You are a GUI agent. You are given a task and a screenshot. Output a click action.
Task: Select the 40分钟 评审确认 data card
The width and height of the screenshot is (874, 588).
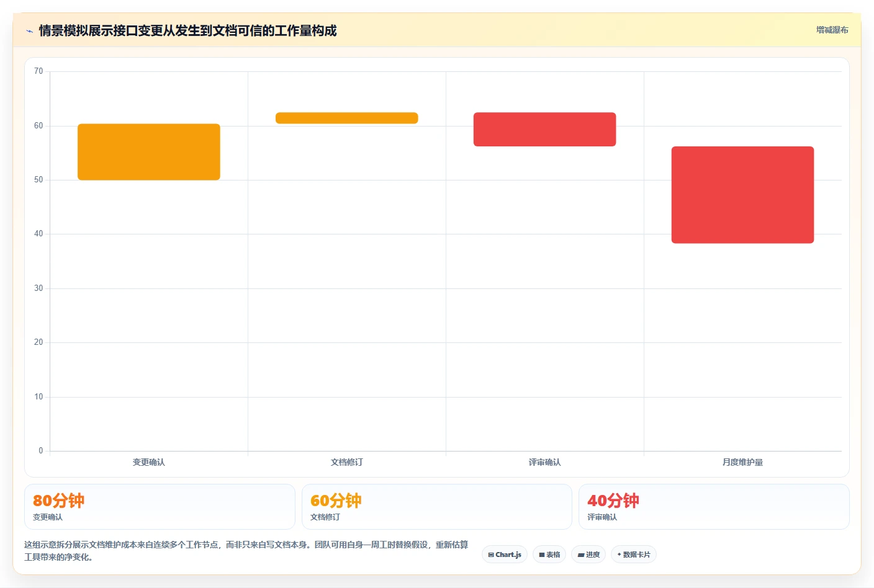click(x=714, y=507)
